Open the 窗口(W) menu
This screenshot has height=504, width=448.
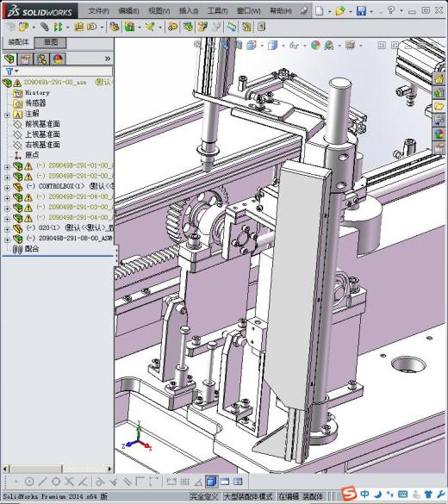pos(249,11)
